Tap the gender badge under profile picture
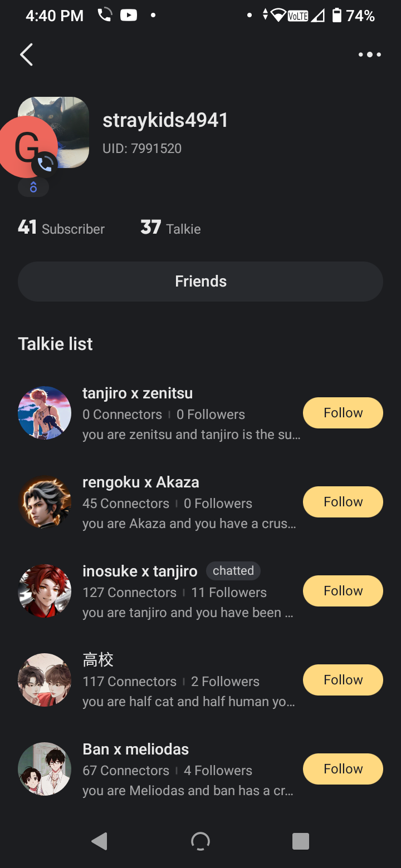The image size is (401, 868). pos(33,188)
